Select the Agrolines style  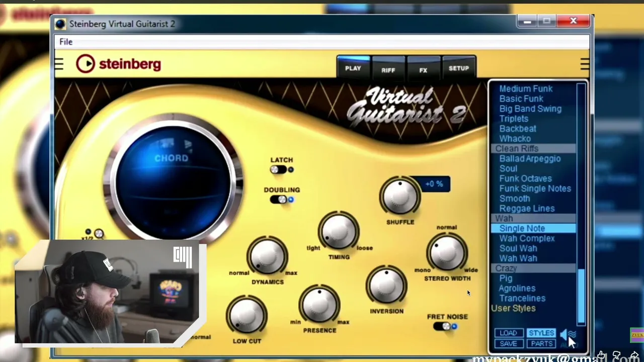click(517, 288)
